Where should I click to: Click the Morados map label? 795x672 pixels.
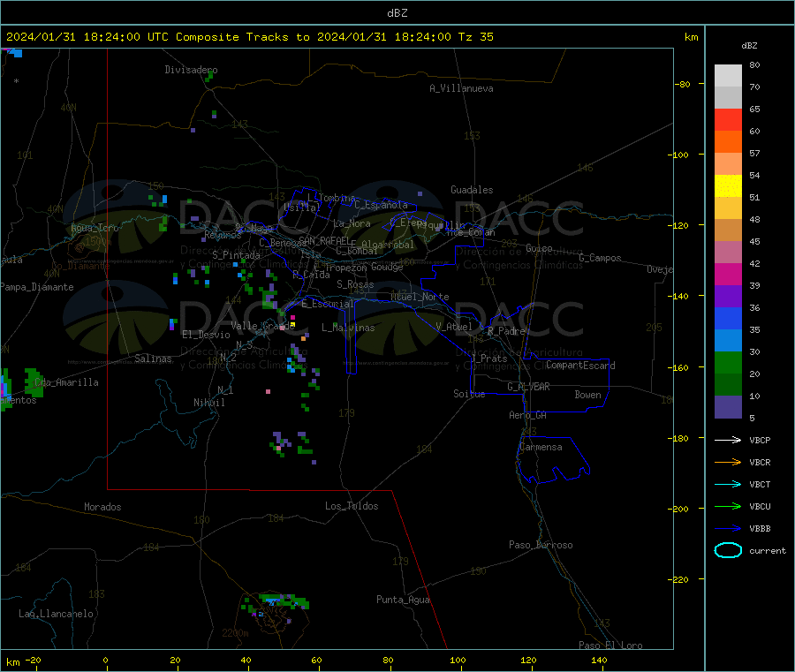[x=102, y=507]
